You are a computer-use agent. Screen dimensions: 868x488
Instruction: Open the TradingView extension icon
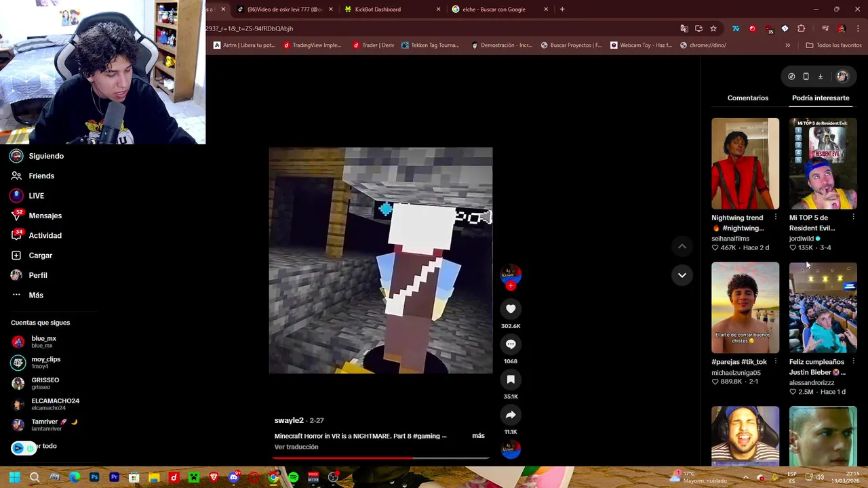[x=736, y=28]
